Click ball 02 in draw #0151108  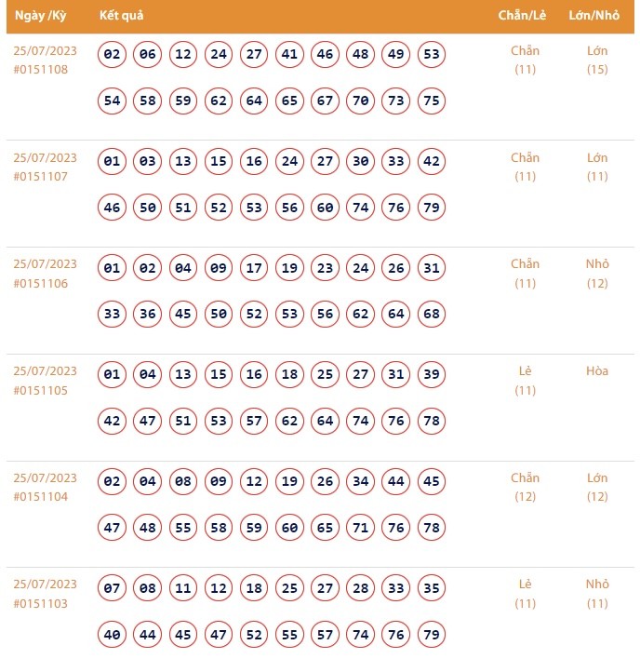(113, 55)
